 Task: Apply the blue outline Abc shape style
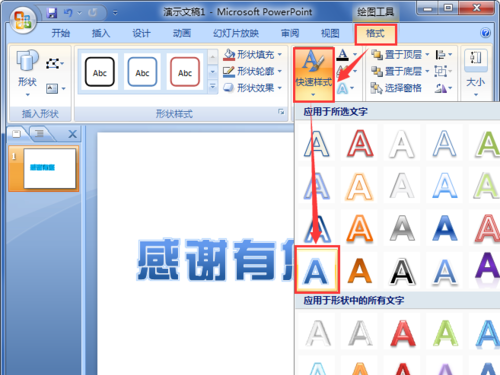pos(142,72)
